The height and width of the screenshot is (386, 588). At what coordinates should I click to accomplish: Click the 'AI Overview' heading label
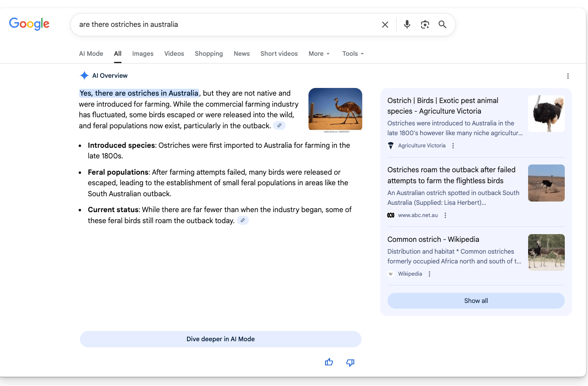tap(110, 76)
